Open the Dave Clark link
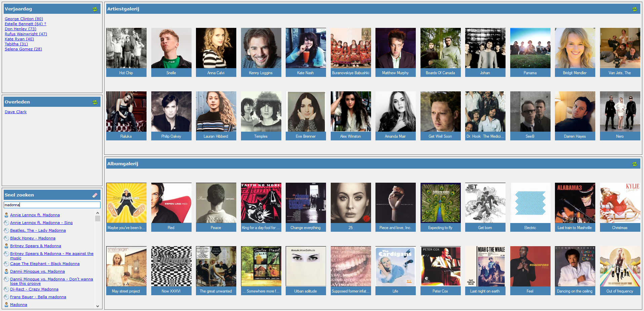 tap(15, 112)
